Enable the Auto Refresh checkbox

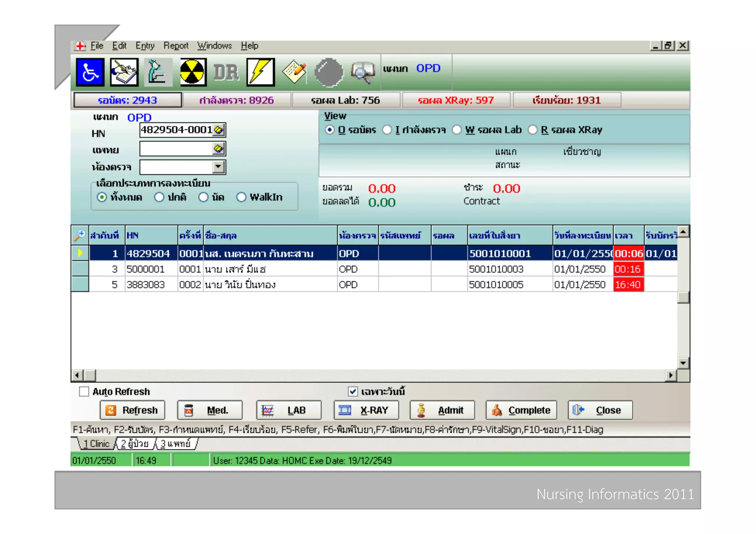84,392
